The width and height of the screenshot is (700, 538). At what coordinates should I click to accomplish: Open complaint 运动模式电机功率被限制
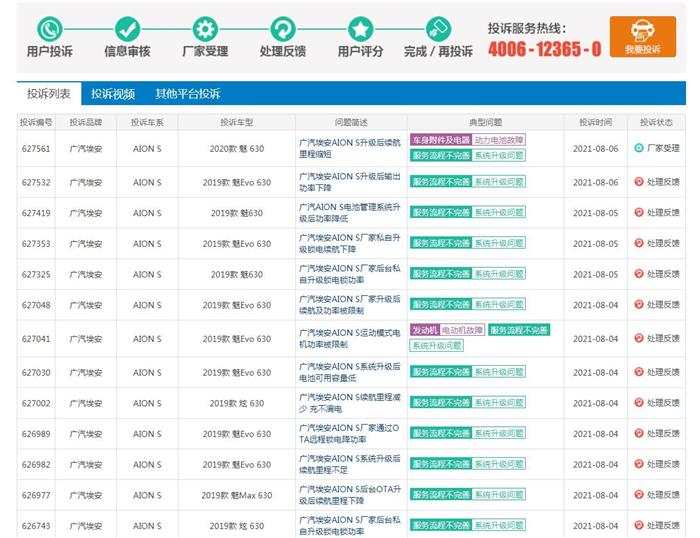point(350,338)
